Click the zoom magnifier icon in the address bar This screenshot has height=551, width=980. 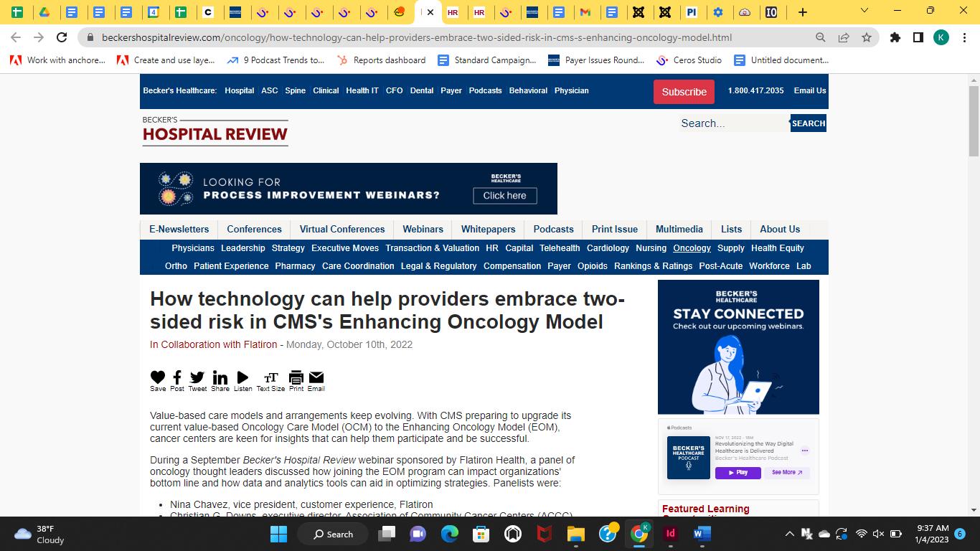(x=821, y=37)
